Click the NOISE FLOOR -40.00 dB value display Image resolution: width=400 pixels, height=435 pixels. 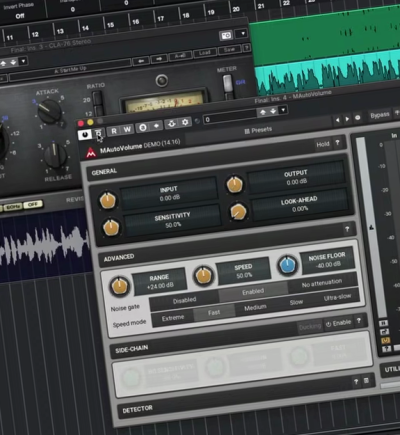pos(327,260)
